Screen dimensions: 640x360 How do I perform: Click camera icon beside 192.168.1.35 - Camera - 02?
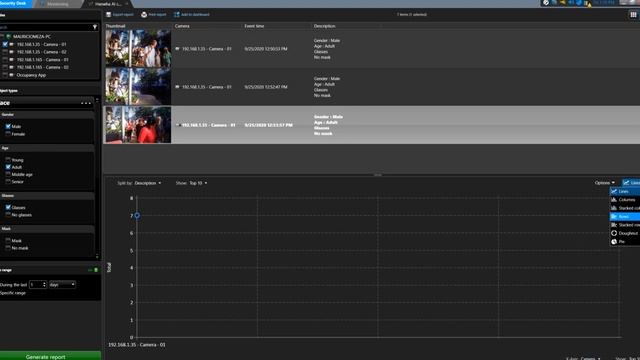click(x=12, y=52)
